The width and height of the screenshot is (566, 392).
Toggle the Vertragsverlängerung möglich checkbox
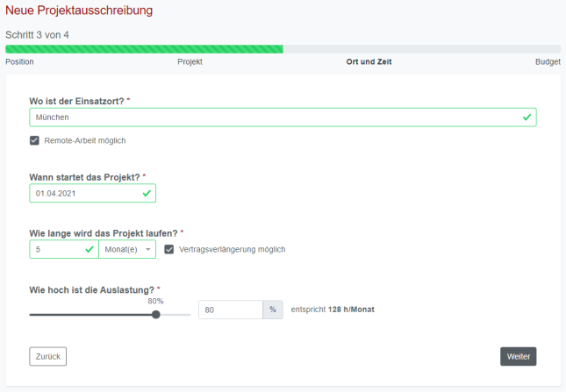click(x=169, y=249)
